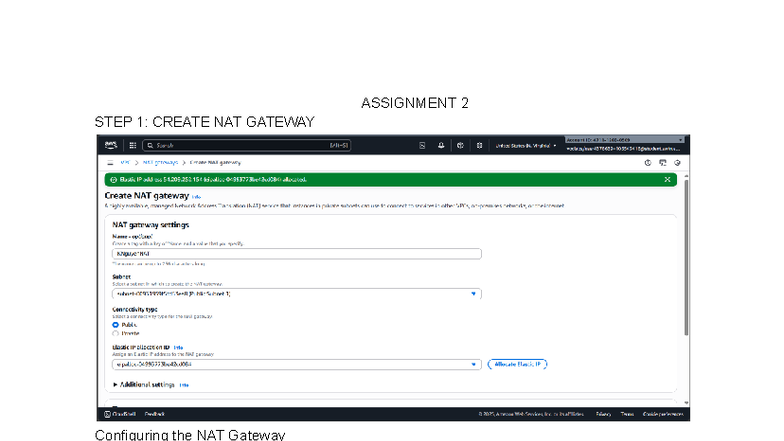Open Cookie preferences in footer
Image resolution: width=784 pixels, height=441 pixels.
click(663, 414)
